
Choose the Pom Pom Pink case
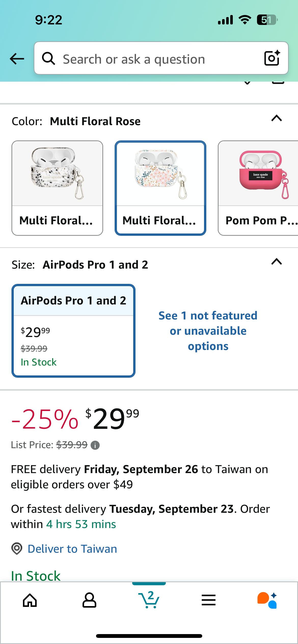point(259,188)
